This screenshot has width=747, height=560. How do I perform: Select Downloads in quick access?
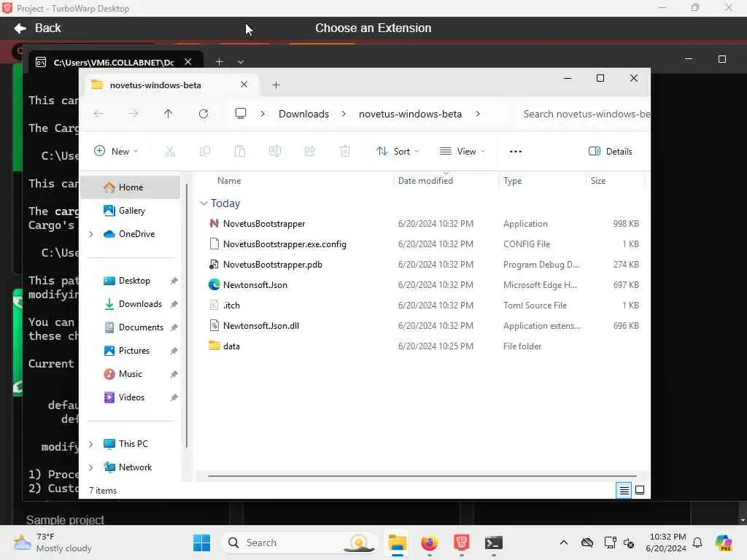131,304
